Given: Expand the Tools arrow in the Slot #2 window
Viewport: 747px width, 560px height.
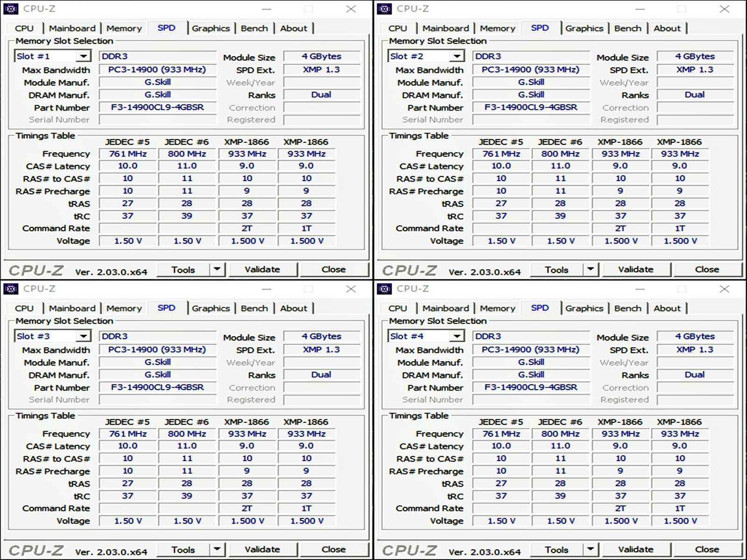Looking at the screenshot, I should click(x=591, y=269).
